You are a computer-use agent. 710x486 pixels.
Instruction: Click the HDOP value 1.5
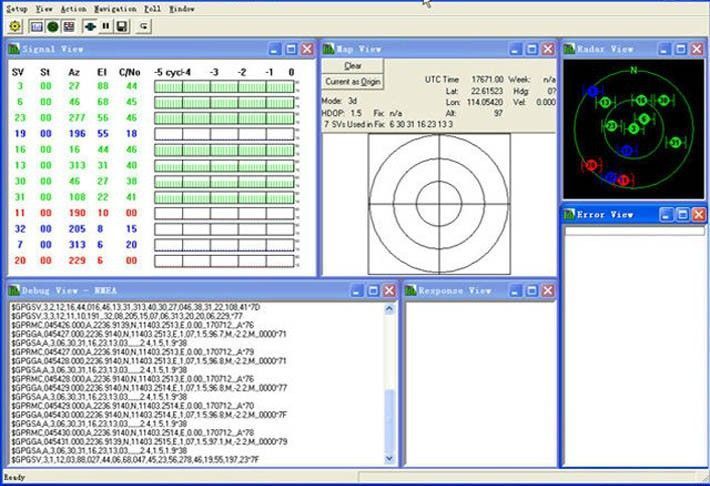(x=356, y=113)
